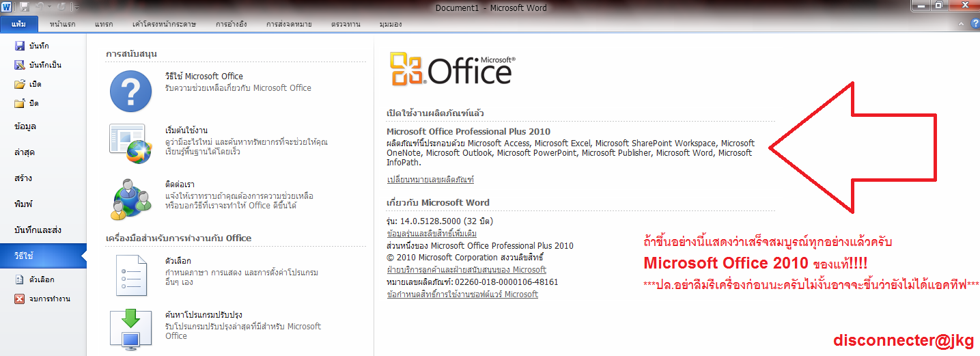Click the Save icon in Quick Access Toolbar
This screenshot has height=356, width=980.
25,7
